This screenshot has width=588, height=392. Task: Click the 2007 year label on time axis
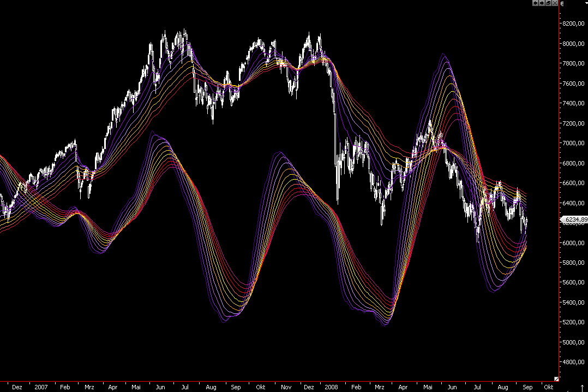pyautogui.click(x=41, y=387)
